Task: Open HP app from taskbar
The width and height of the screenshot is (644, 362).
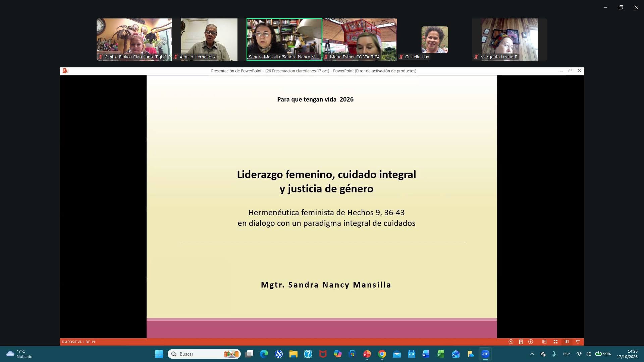Action: [x=279, y=354]
